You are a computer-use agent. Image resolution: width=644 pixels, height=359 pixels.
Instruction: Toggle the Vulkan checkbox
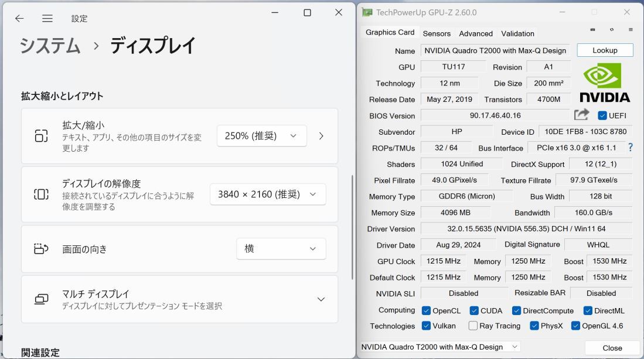pos(427,326)
